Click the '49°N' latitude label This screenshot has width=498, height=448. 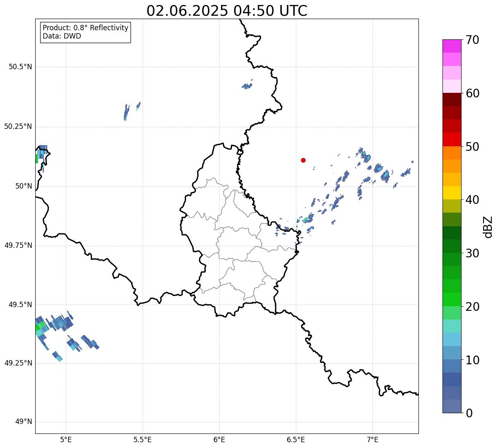(x=24, y=422)
